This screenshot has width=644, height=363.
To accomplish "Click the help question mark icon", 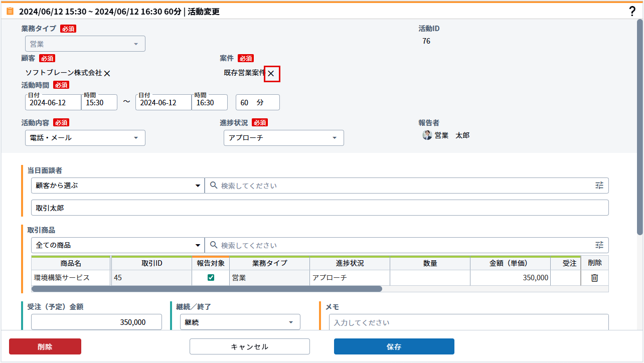I will click(x=632, y=12).
